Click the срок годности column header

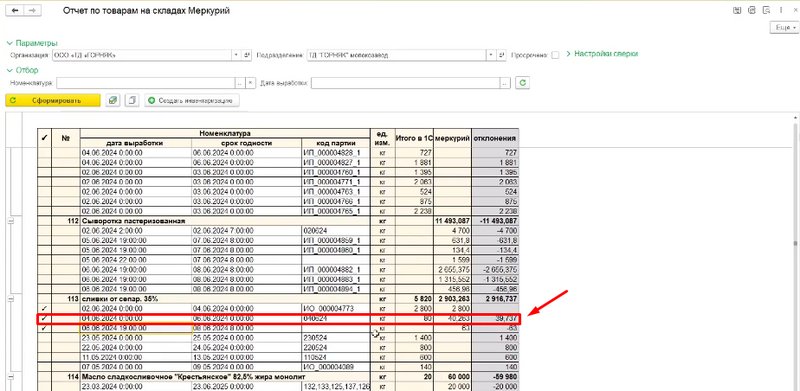click(x=246, y=143)
